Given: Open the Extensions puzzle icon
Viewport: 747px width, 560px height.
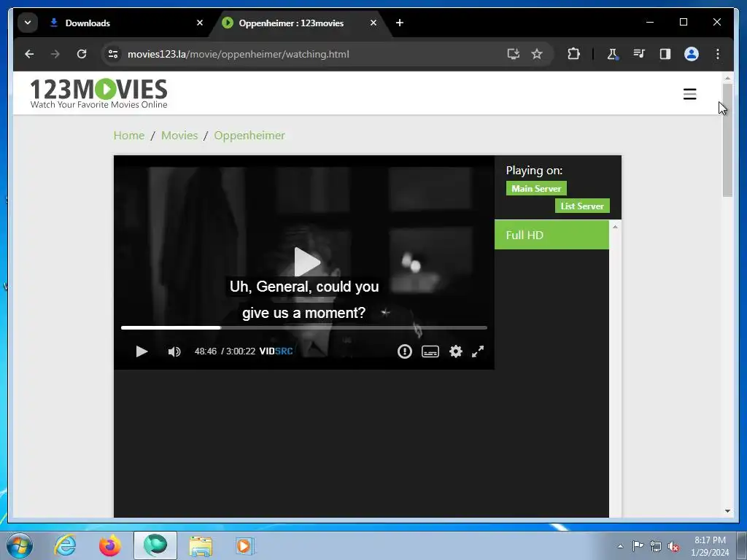Looking at the screenshot, I should [573, 54].
